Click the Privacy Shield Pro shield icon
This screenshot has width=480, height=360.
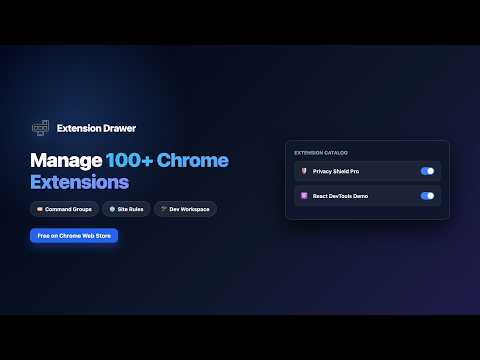(304, 171)
